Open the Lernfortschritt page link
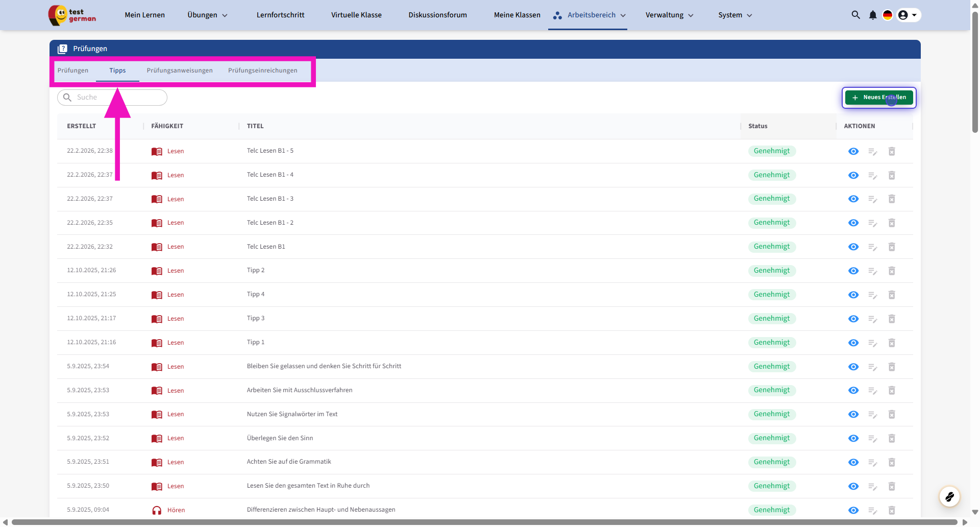980x527 pixels. (280, 15)
